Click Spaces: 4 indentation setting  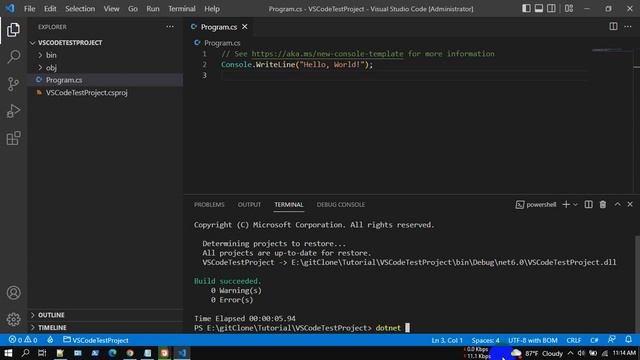(x=485, y=340)
